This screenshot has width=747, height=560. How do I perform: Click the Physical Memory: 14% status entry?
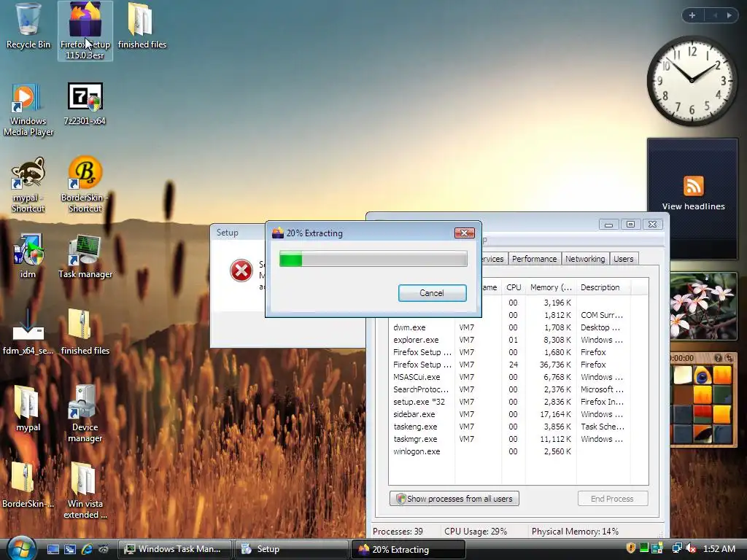(x=575, y=532)
